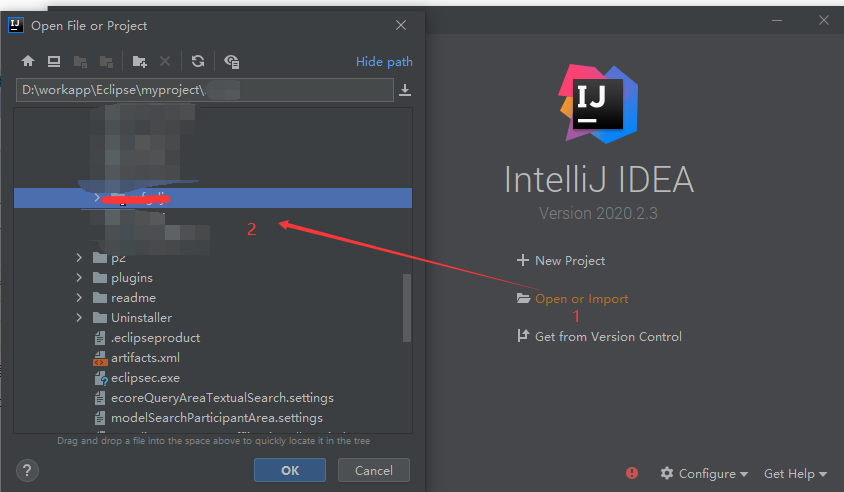This screenshot has height=492, width=844.
Task: Select the readme folder name
Action: pyautogui.click(x=133, y=298)
